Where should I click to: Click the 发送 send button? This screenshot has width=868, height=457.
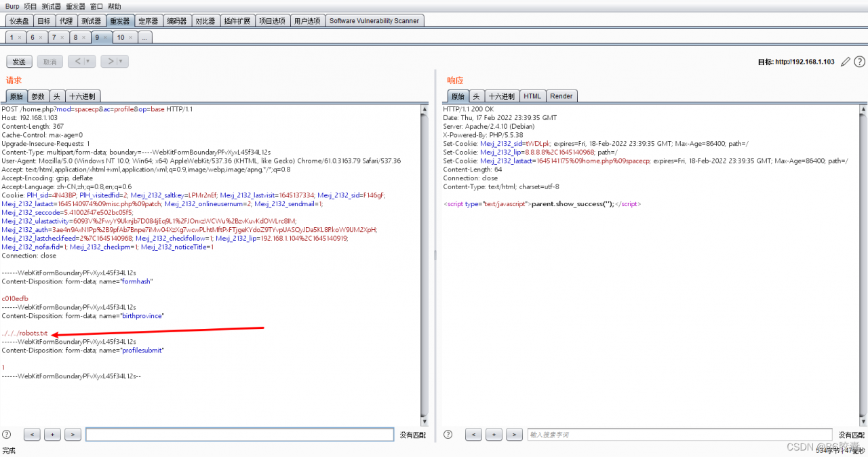pos(19,62)
